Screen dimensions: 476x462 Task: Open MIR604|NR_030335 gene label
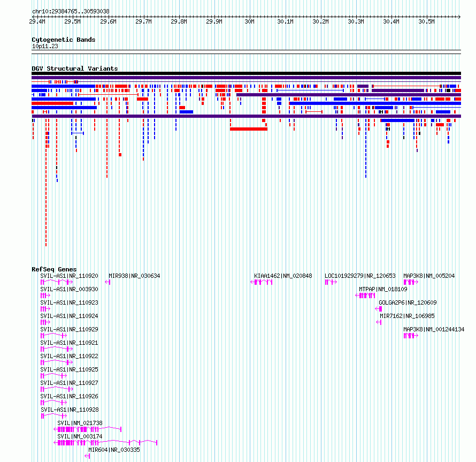[114, 450]
